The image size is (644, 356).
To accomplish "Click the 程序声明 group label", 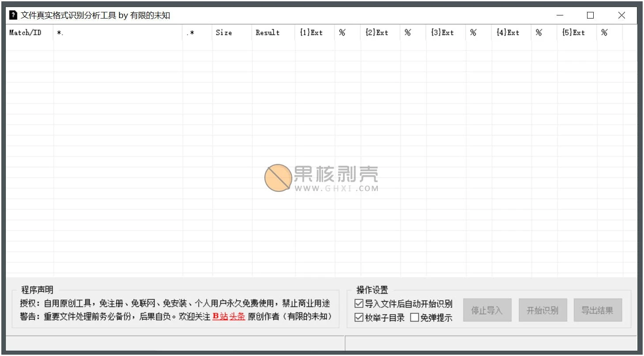I will pos(37,290).
